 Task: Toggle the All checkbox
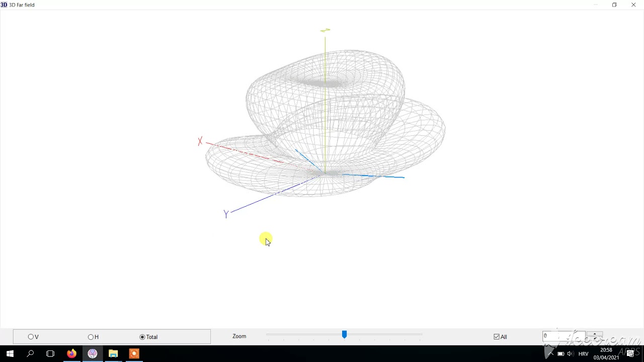[x=497, y=337]
